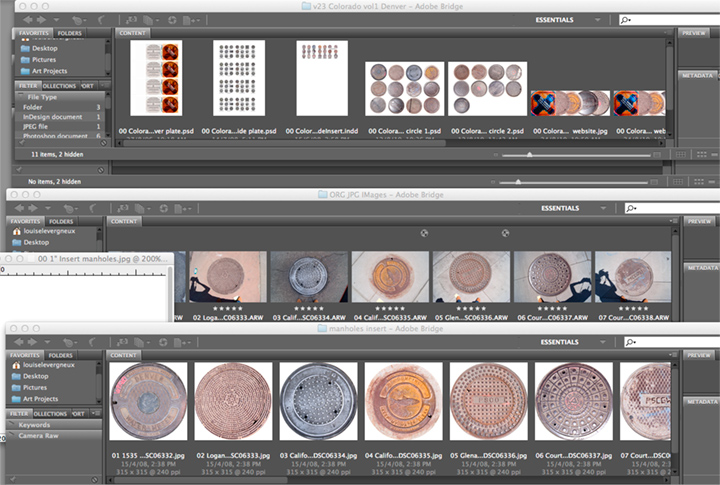Toggle the thumbnail grid lock in v23 Colorado window
The height and width of the screenshot is (485, 720).
click(x=681, y=155)
